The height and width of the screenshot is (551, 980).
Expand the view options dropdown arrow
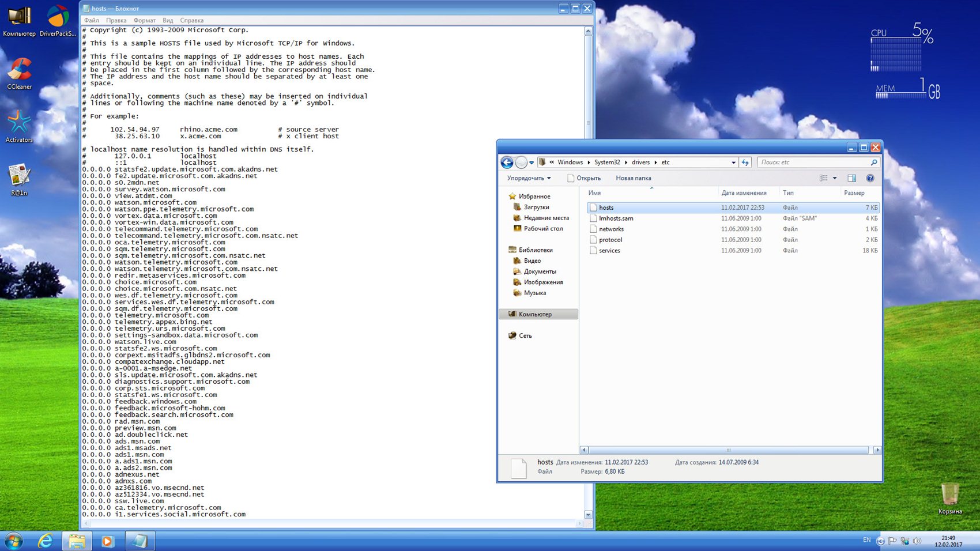point(834,178)
